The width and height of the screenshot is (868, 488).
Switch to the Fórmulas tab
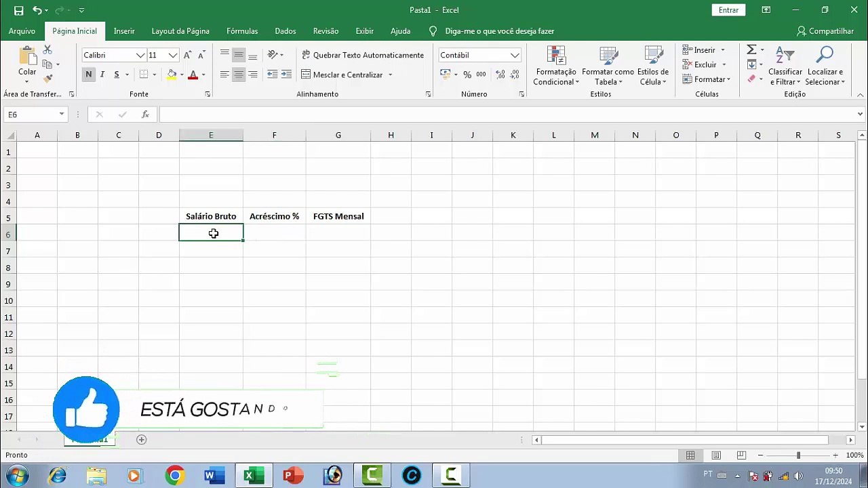[x=242, y=31]
